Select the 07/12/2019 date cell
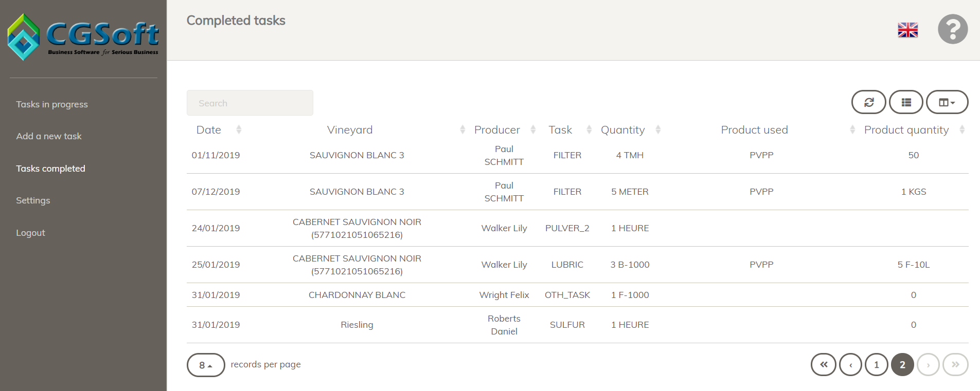Viewport: 980px width, 391px height. tap(216, 192)
